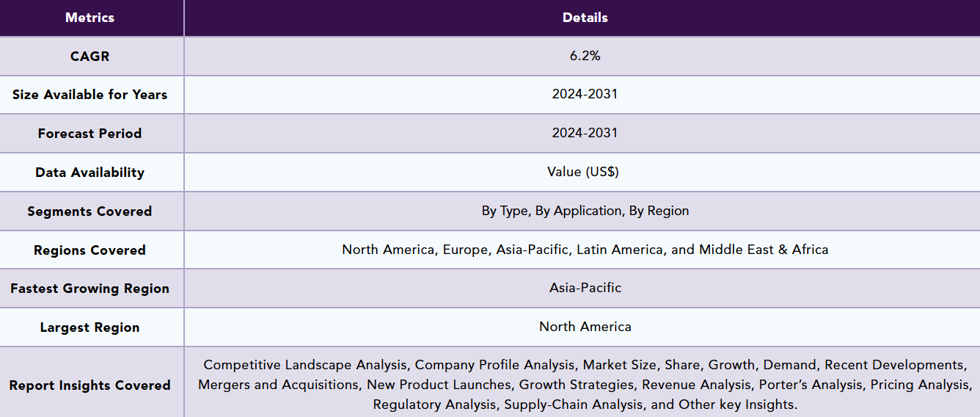Click the 2024-2031 Forecast Period value

pos(585,134)
